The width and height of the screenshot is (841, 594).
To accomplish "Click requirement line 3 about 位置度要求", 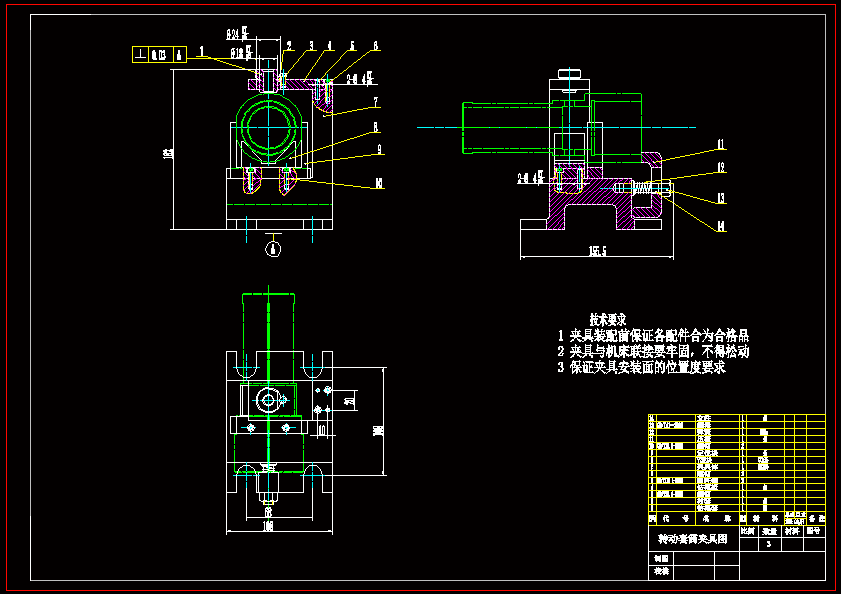I will pos(640,368).
